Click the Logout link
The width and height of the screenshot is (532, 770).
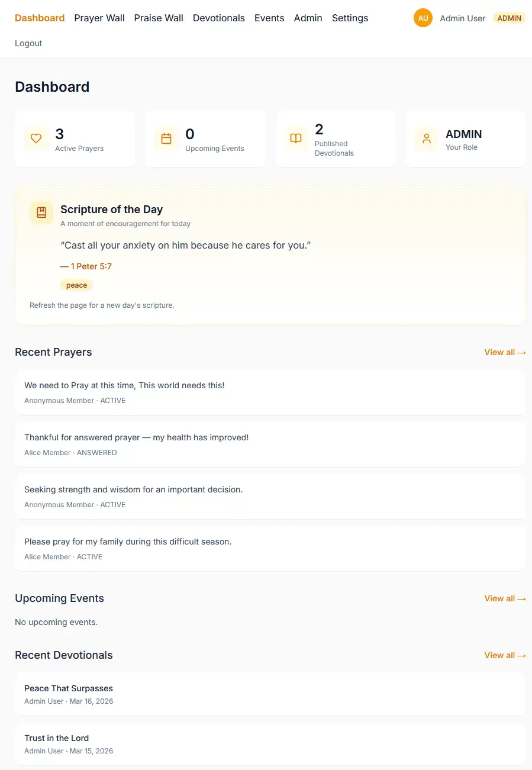pyautogui.click(x=28, y=43)
